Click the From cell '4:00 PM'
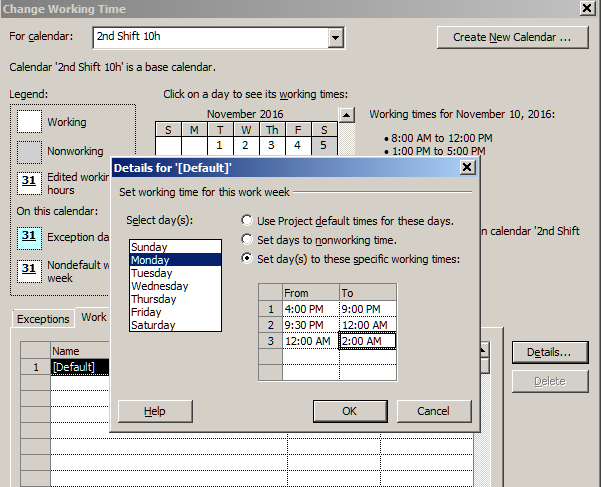Image resolution: width=601 pixels, height=487 pixels. pyautogui.click(x=311, y=309)
